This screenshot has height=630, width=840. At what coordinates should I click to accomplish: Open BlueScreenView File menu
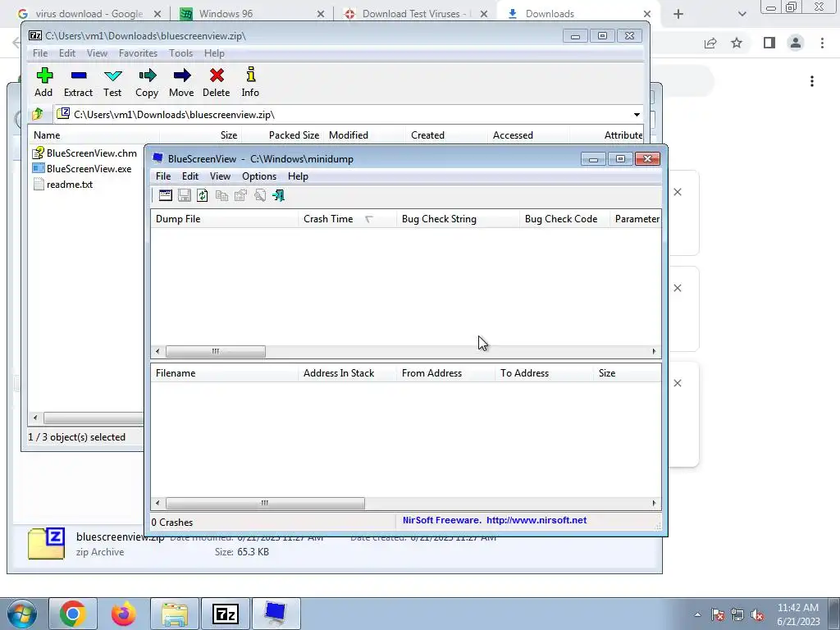pyautogui.click(x=163, y=176)
